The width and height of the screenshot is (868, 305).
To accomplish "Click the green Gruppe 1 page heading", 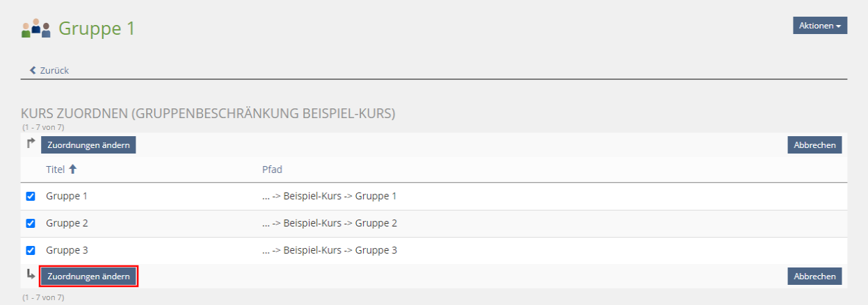I will 97,28.
